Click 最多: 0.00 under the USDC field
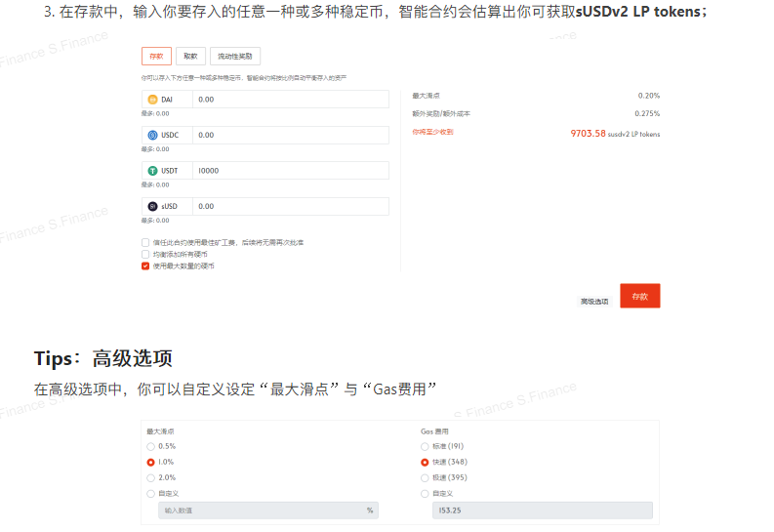774x532 pixels. tap(155, 149)
